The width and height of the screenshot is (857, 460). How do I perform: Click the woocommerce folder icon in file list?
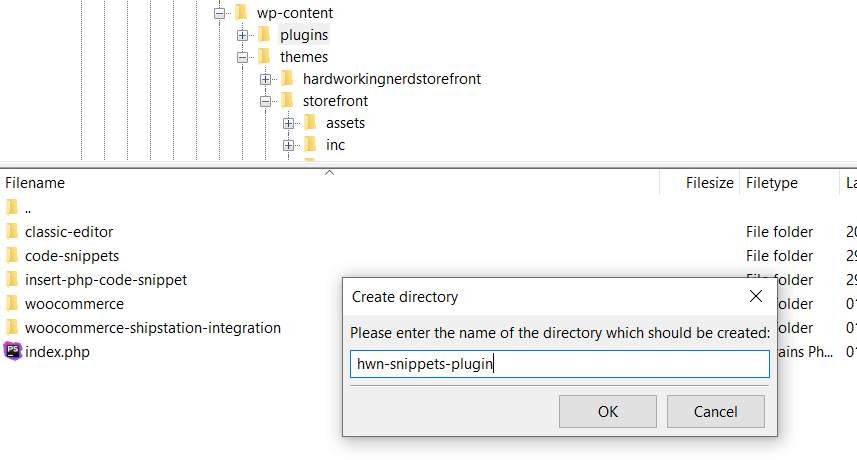tap(12, 304)
